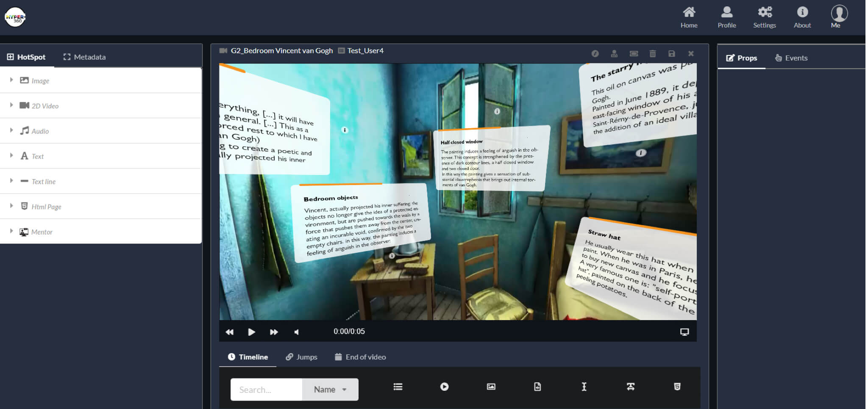Switch to the Props tab

(741, 58)
